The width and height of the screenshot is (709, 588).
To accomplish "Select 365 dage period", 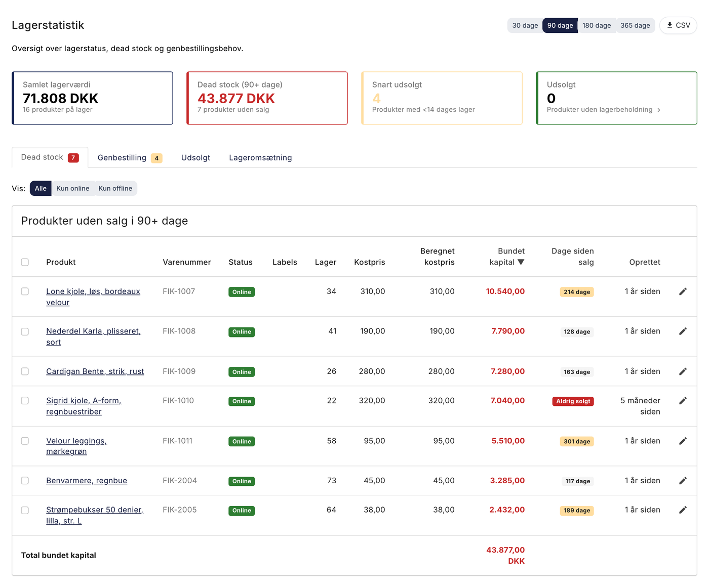I will pyautogui.click(x=635, y=25).
